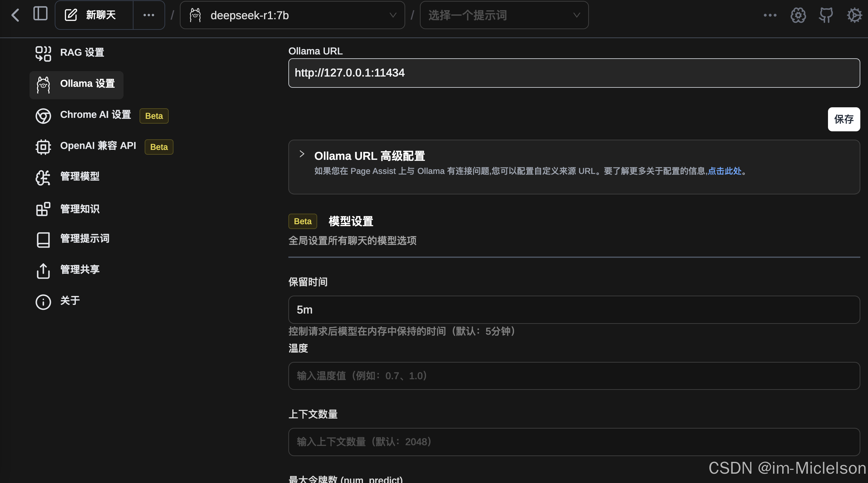This screenshot has height=483, width=868.
Task: Click the back arrow icon
Action: [15, 15]
